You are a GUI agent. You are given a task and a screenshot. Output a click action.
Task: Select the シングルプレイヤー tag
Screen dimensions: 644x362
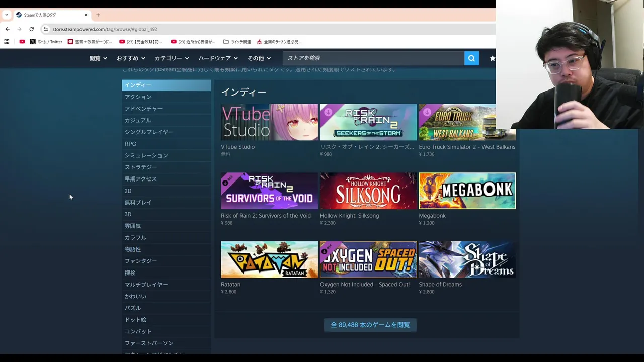point(166,132)
